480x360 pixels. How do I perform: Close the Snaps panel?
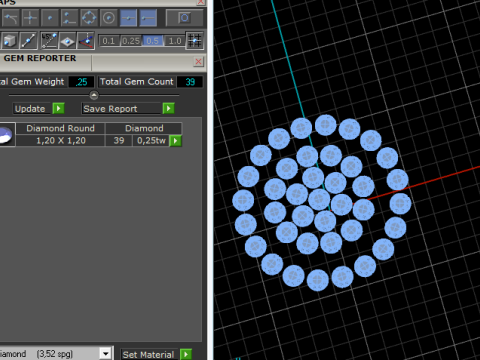(201, 2)
